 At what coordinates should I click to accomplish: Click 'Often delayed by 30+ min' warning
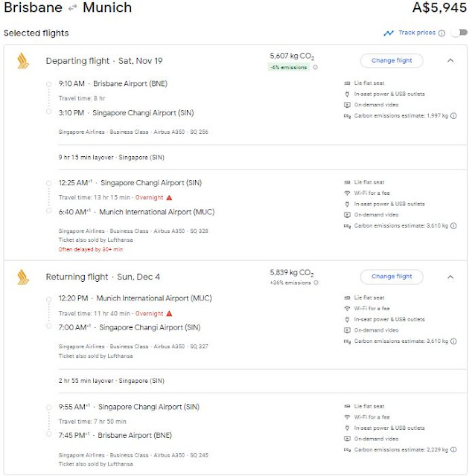pos(91,250)
